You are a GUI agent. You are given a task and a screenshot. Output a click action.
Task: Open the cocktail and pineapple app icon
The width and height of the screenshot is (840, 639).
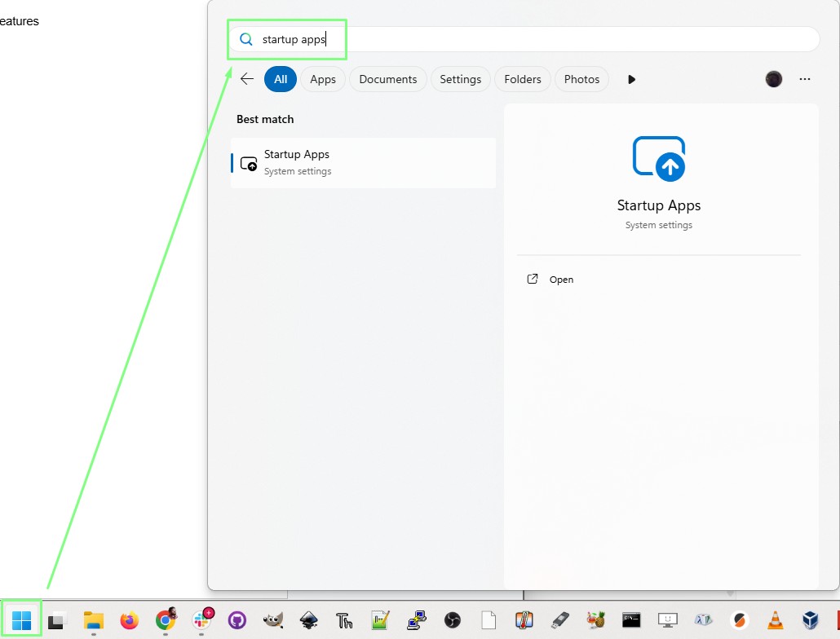[x=595, y=620]
